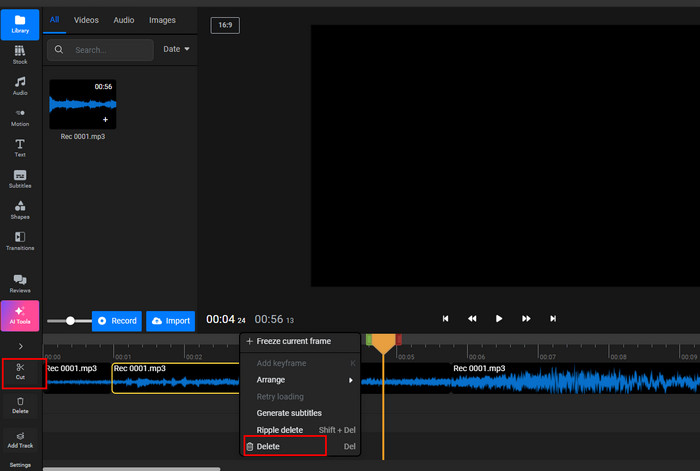Select the Rec 0001.mp3 library thumbnail
This screenshot has width=700, height=471.
[83, 104]
